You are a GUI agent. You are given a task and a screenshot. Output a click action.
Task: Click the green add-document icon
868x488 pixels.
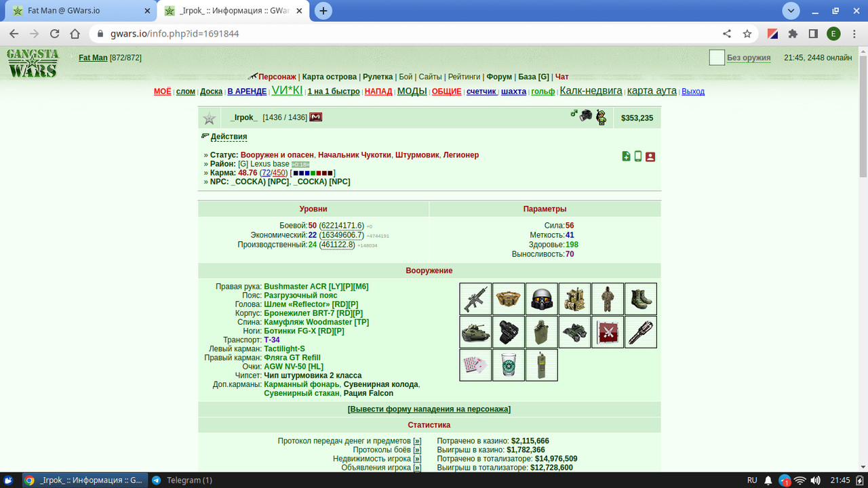click(626, 157)
